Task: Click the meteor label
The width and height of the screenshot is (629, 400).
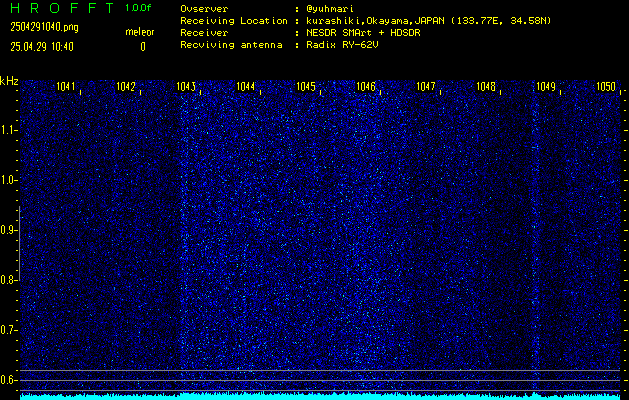Action: click(x=140, y=32)
